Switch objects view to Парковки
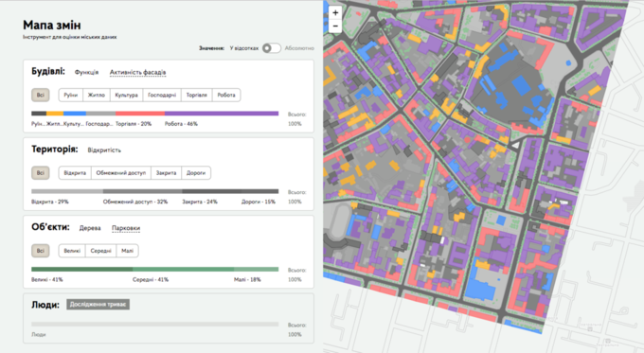The width and height of the screenshot is (644, 353). 126,228
